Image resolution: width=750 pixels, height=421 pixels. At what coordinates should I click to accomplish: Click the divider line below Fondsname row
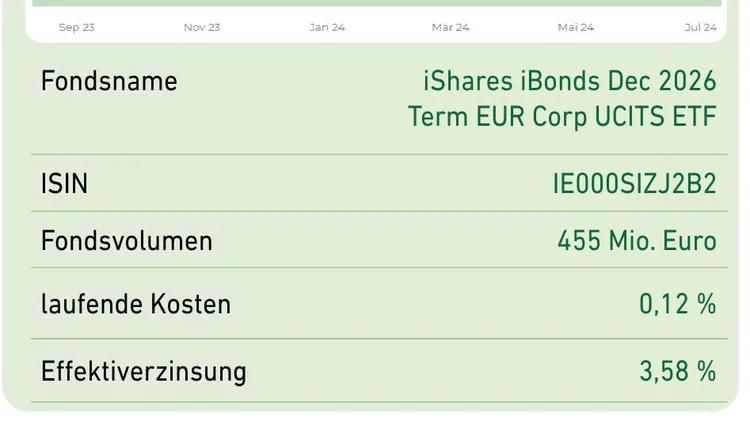[379, 154]
